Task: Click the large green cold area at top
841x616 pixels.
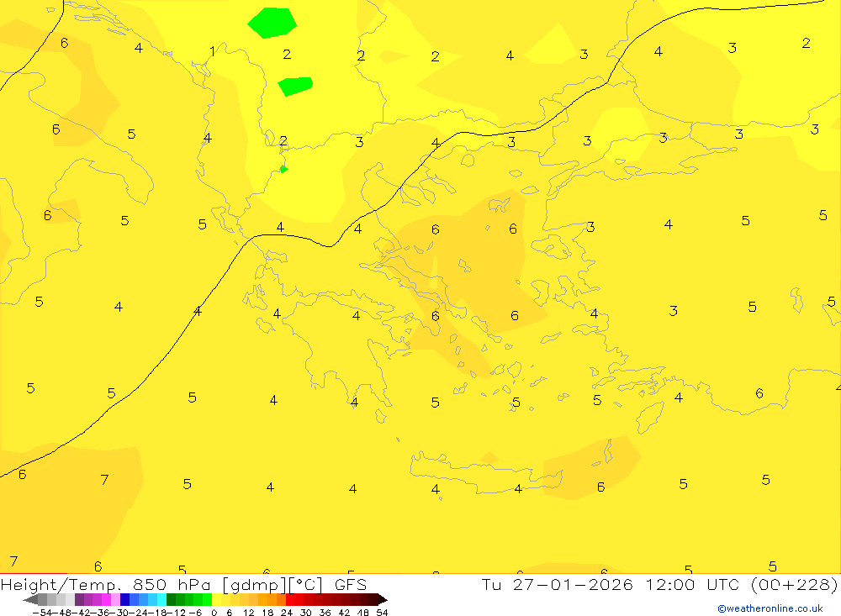Action: 272,23
